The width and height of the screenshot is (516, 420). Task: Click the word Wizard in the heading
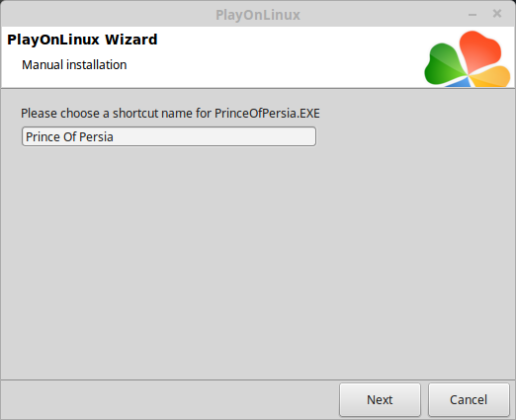tap(131, 40)
